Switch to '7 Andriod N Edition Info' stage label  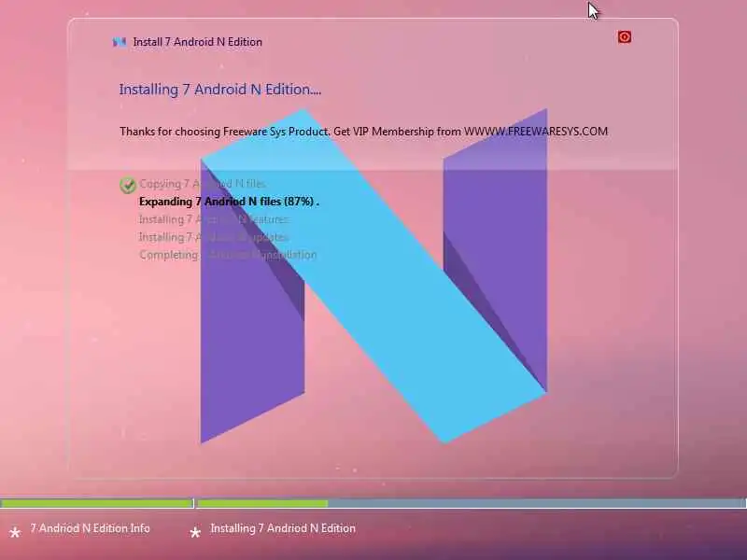click(x=90, y=528)
